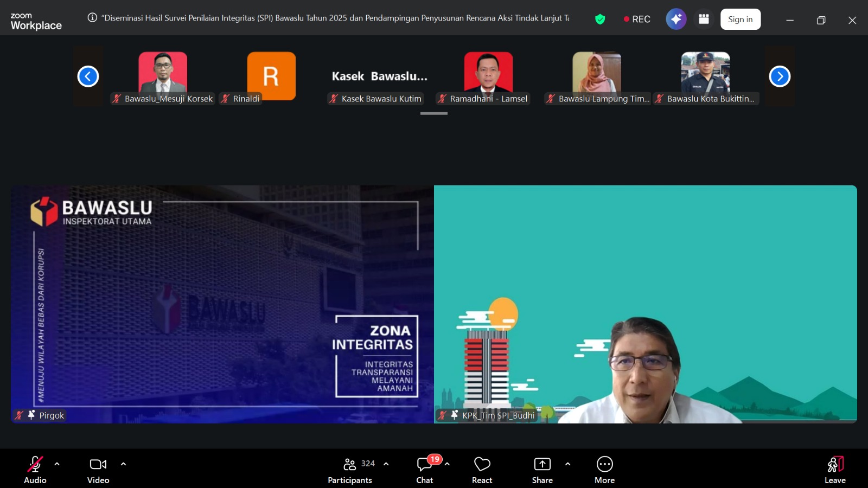Expand video options caret

pos(123,464)
